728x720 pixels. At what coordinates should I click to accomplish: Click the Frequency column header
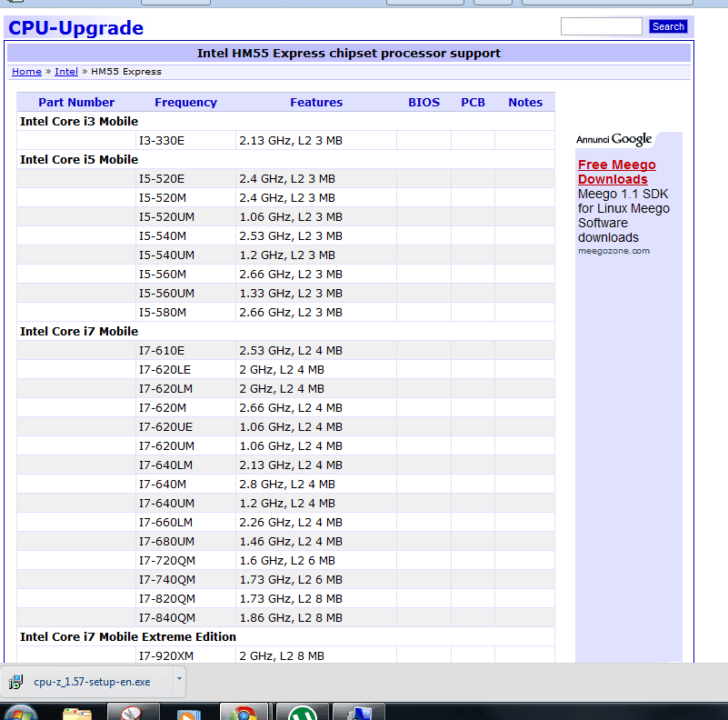point(185,102)
